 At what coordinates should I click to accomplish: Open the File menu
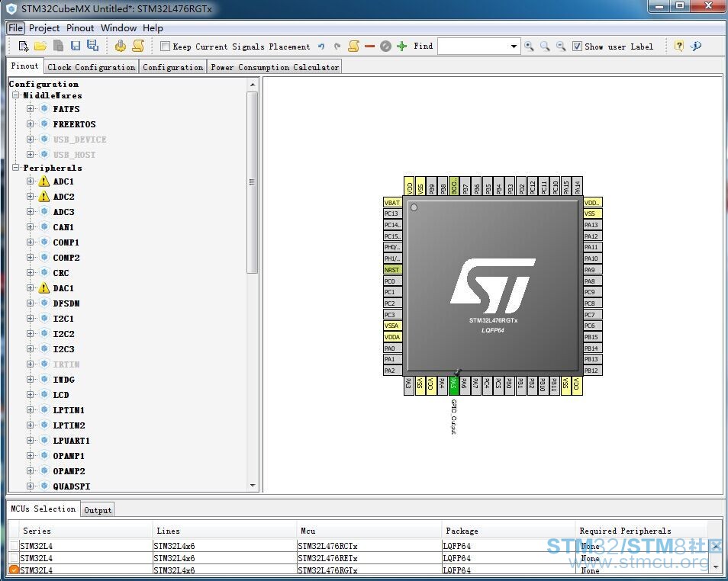click(15, 28)
